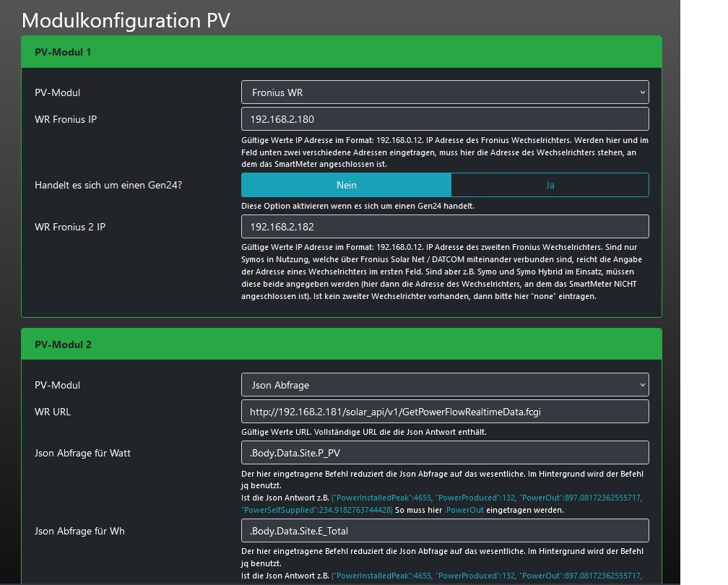Click the green PV-Modul 1 header
Screen dimensions: 728x585
[x=342, y=52]
